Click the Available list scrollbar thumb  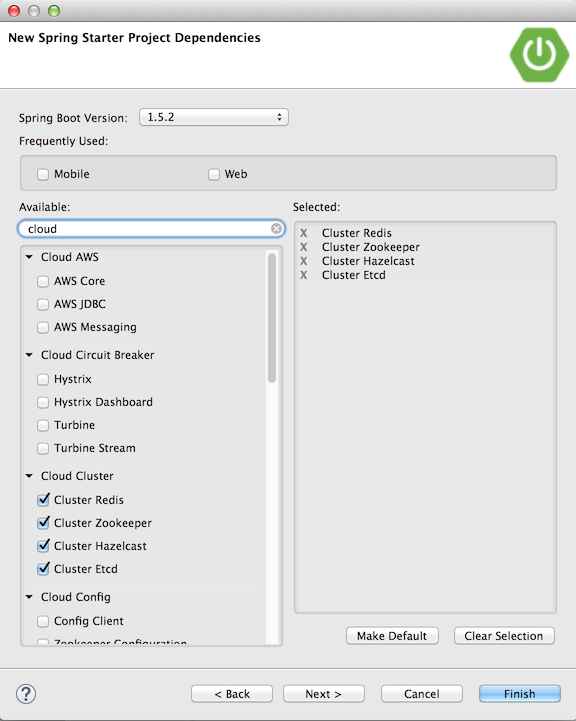coord(272,318)
